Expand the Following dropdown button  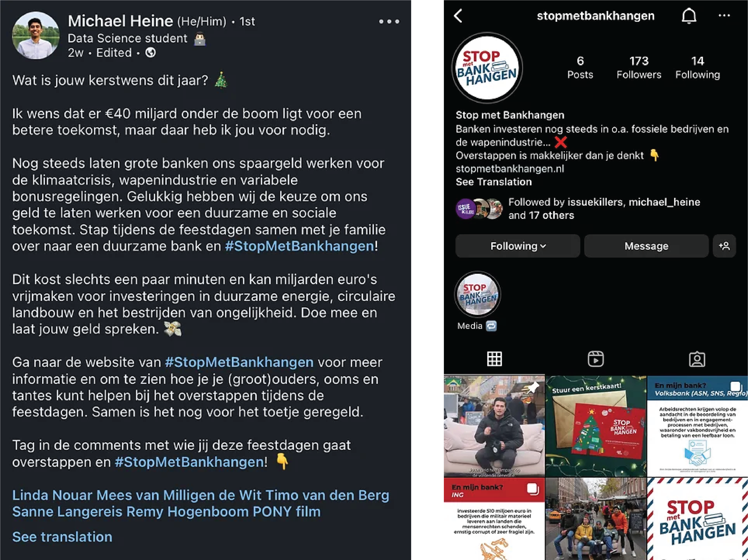pos(518,246)
